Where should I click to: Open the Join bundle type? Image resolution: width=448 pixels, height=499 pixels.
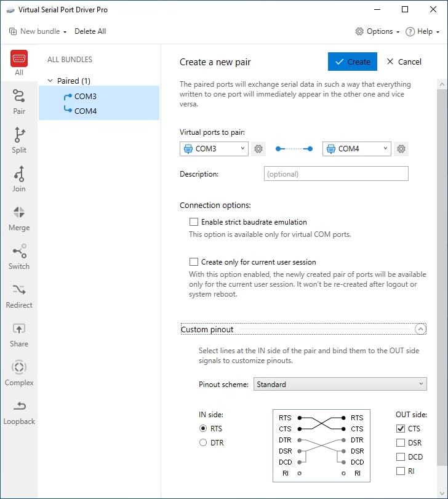pos(19,179)
